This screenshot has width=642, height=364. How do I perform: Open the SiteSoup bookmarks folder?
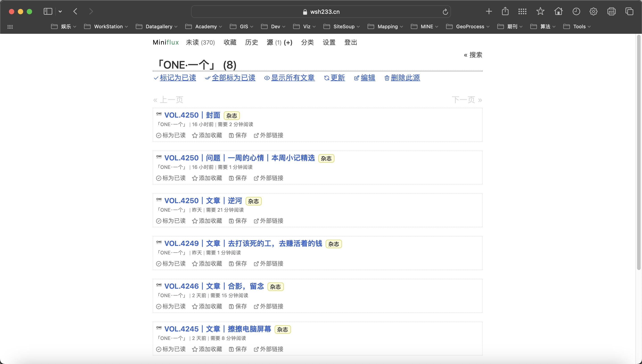coord(342,27)
